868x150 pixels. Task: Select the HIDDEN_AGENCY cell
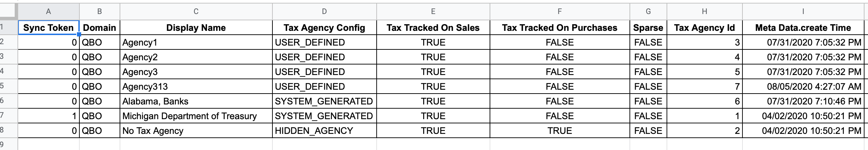324,131
